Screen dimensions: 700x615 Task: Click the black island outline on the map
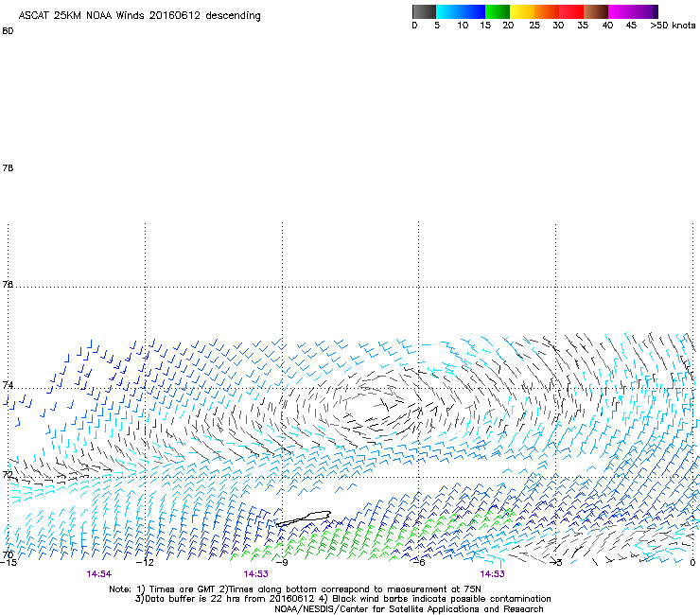click(x=304, y=518)
